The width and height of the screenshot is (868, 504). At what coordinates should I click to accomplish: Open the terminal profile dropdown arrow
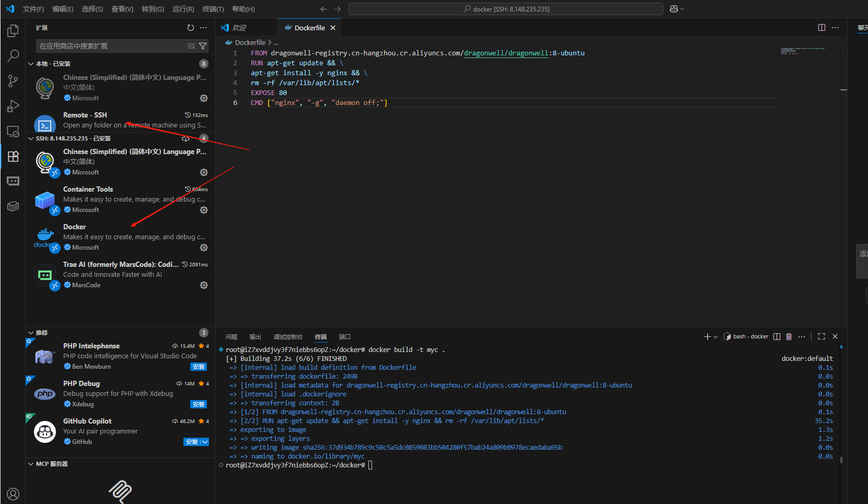coord(715,336)
